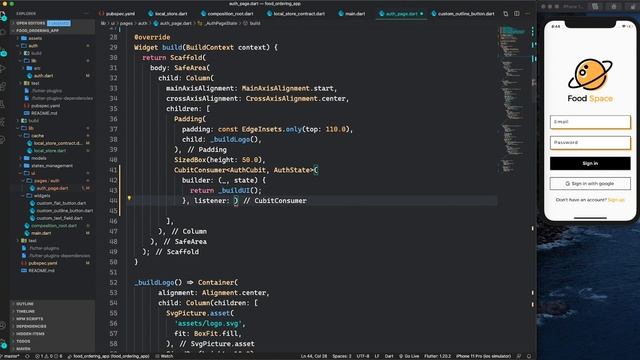This screenshot has height=360, width=640.
Task: Click Sign in with google button
Action: coord(590,184)
